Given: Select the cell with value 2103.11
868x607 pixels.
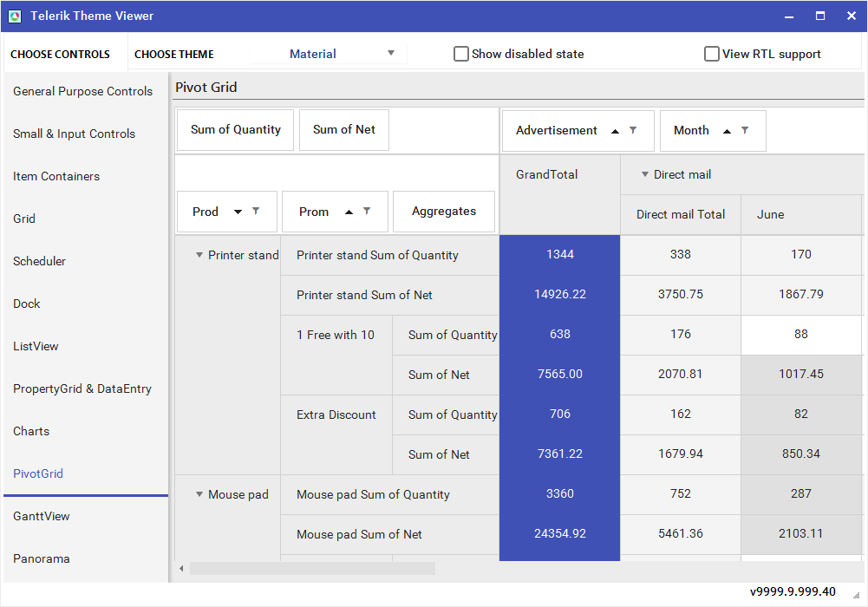Looking at the screenshot, I should 801,533.
